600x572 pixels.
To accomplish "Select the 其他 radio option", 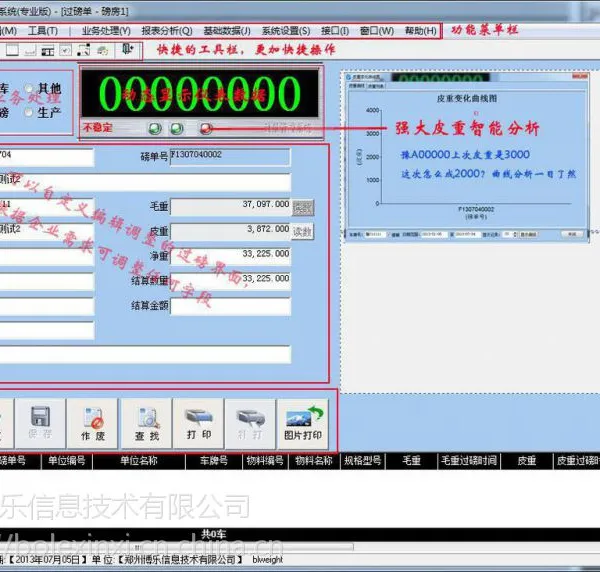I will 29,89.
